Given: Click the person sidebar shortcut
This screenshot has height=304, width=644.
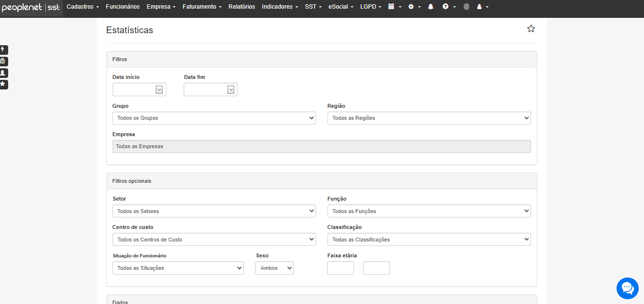Looking at the screenshot, I should pos(3,73).
